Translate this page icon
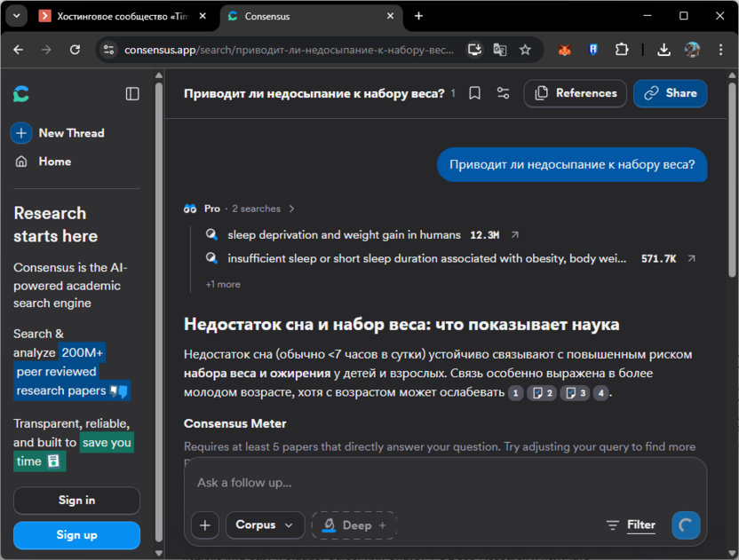 tap(499, 50)
